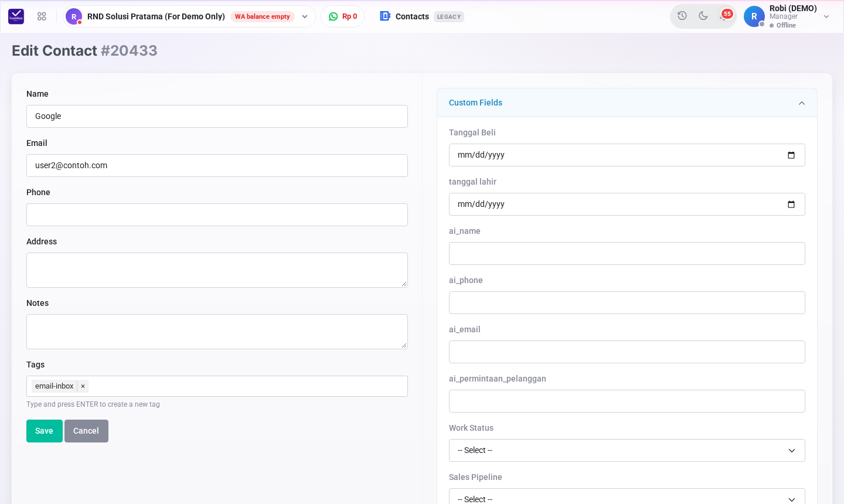
Task: Select the RND Solusi Pratama workspace name
Action: pos(156,16)
